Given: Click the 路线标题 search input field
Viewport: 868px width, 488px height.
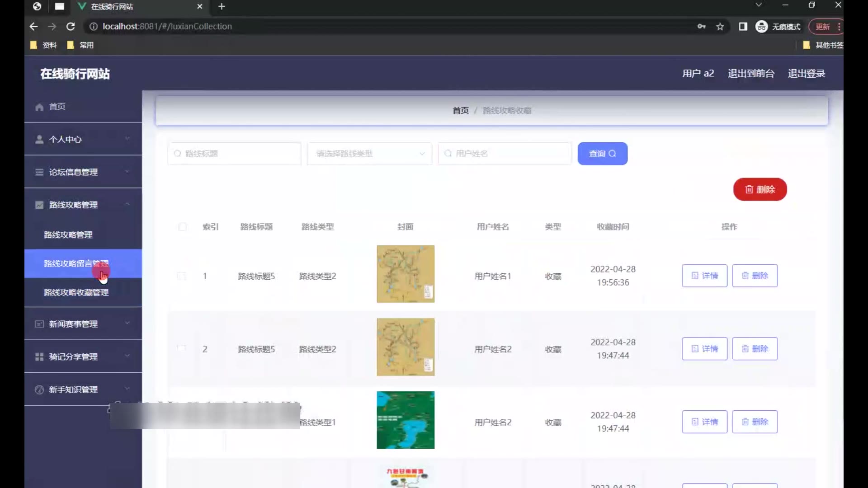Looking at the screenshot, I should tap(235, 154).
